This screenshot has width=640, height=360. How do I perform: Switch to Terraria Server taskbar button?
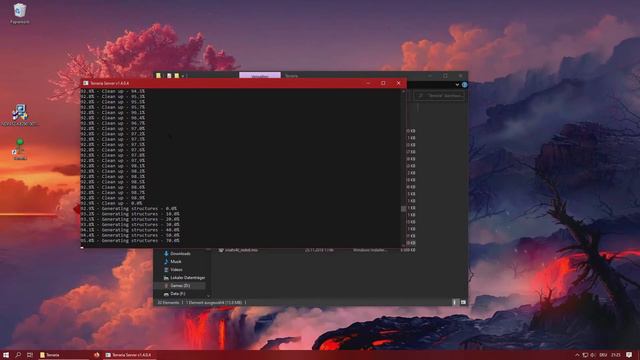click(129, 355)
